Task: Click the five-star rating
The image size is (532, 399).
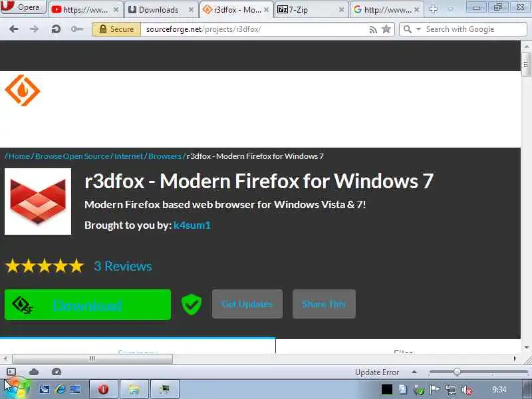Action: pyautogui.click(x=45, y=266)
